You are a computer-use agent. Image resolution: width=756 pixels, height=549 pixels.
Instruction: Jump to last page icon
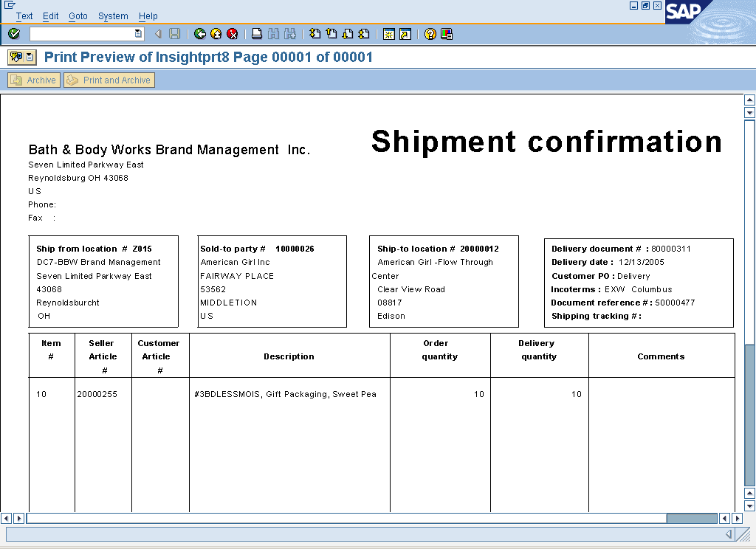click(x=364, y=34)
